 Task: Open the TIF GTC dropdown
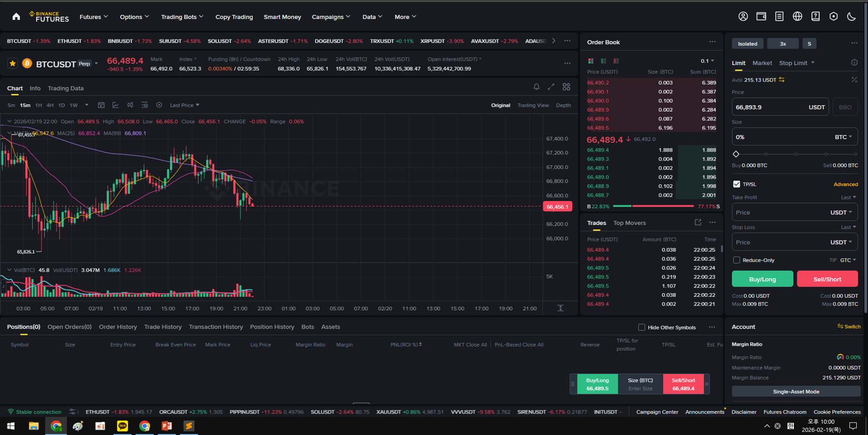(x=848, y=260)
